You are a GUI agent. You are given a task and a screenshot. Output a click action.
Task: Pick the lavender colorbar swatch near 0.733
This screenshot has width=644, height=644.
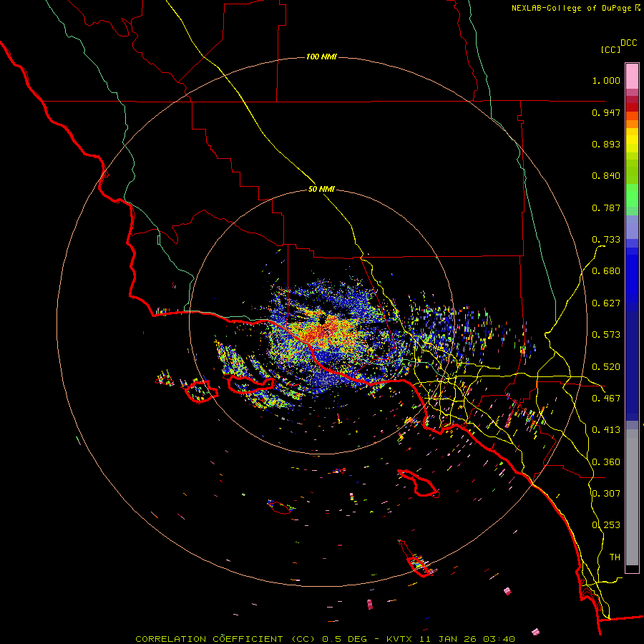tap(632, 227)
